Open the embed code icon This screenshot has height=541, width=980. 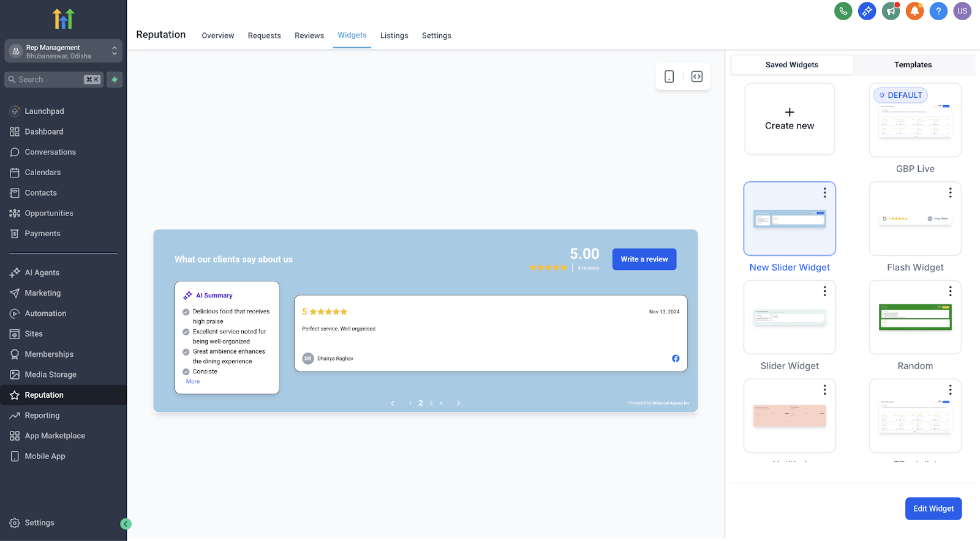pyautogui.click(x=697, y=76)
